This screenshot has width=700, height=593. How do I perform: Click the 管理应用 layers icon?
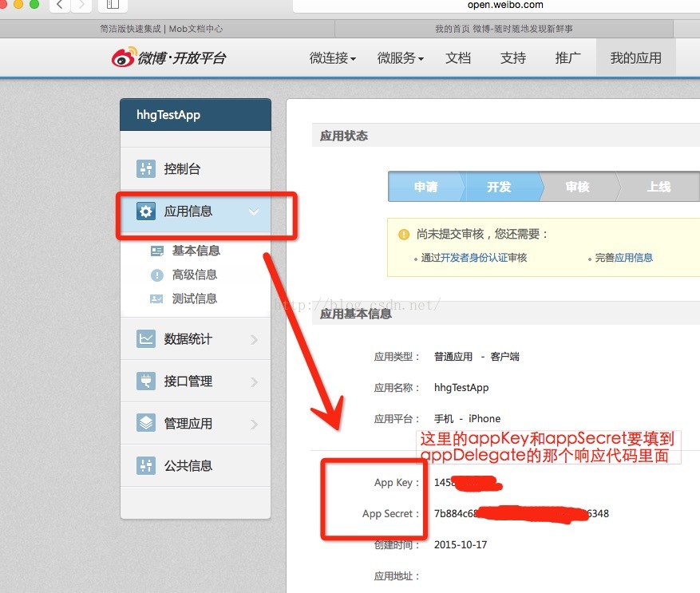click(x=146, y=423)
